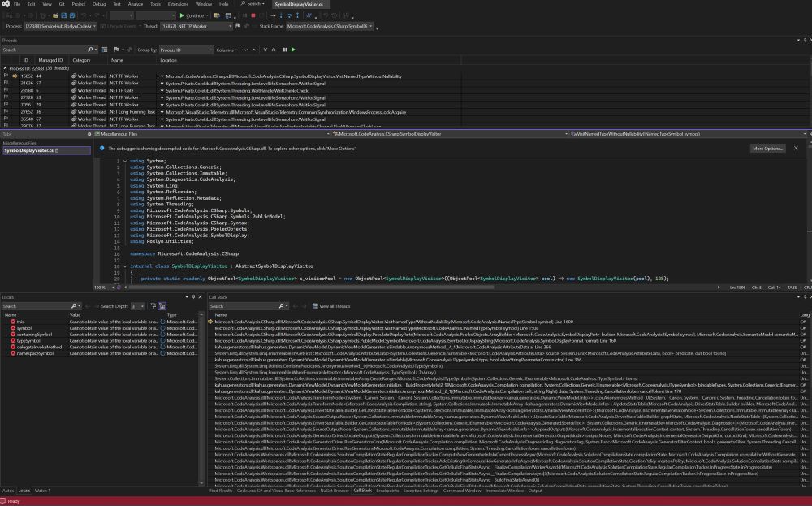Switch to the Watch 1 tab
Image resolution: width=812 pixels, height=506 pixels.
click(42, 491)
